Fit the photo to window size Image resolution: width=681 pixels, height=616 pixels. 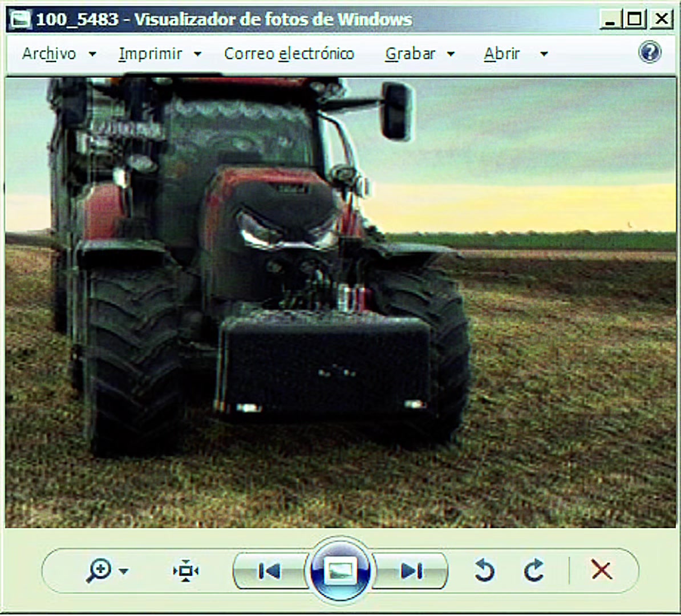point(186,571)
